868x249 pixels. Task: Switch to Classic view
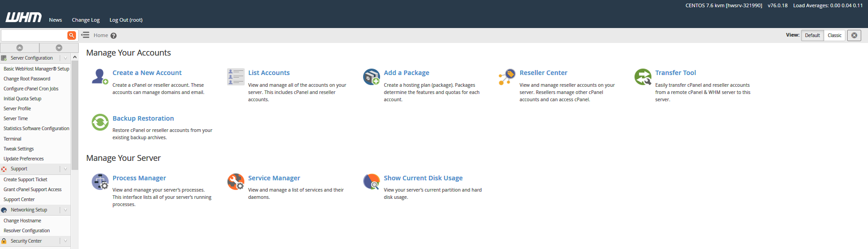click(835, 35)
